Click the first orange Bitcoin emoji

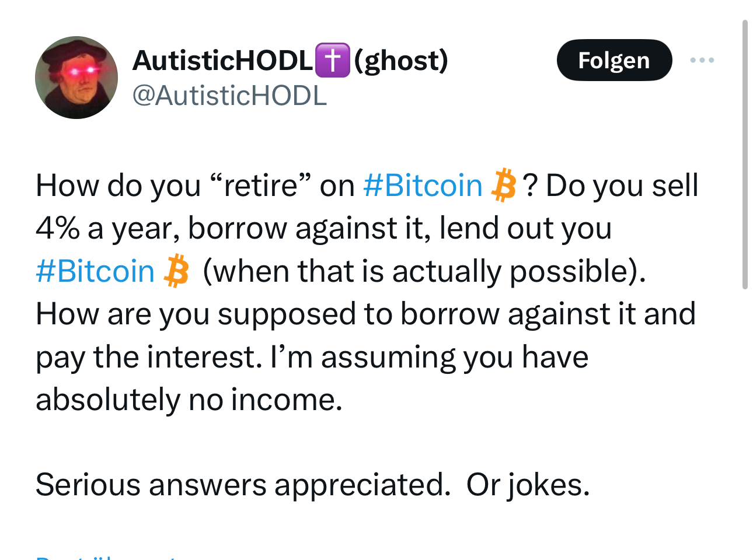504,185
